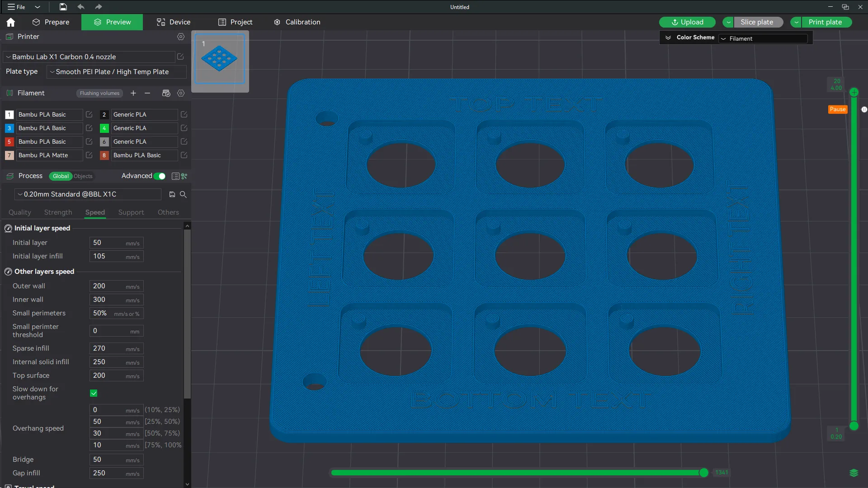The width and height of the screenshot is (868, 488).
Task: Open the 0.20mm Standard process preset dropdown
Action: [88, 194]
